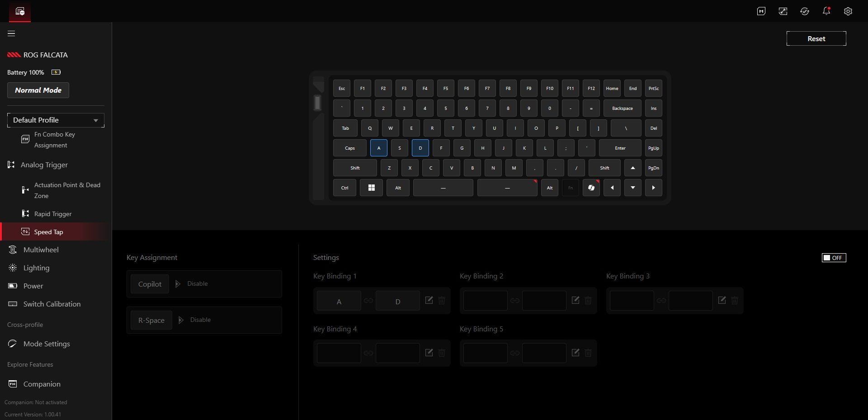This screenshot has height=420, width=868.
Task: Click the link icon in Key Binding 1
Action: tap(368, 301)
